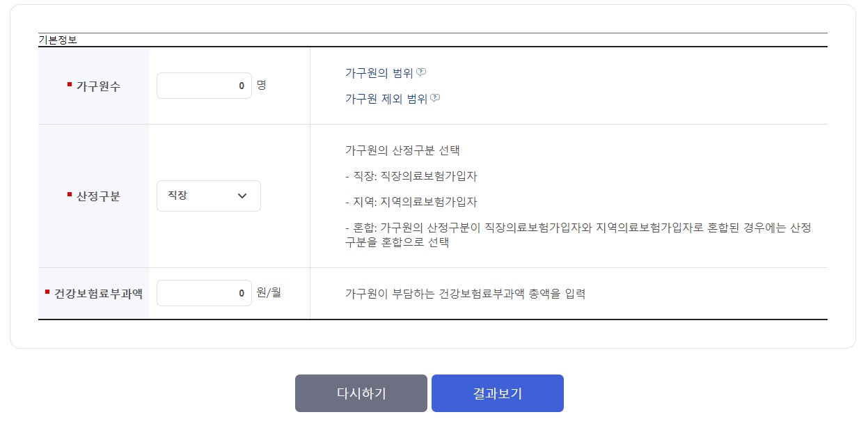Click the blue 결과보기 submit action
This screenshot has width=868, height=426.
click(498, 393)
